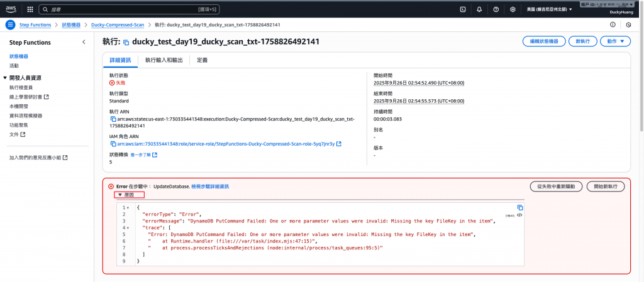Open the AWS services grid menu
The height and width of the screenshot is (282, 644).
[x=30, y=9]
